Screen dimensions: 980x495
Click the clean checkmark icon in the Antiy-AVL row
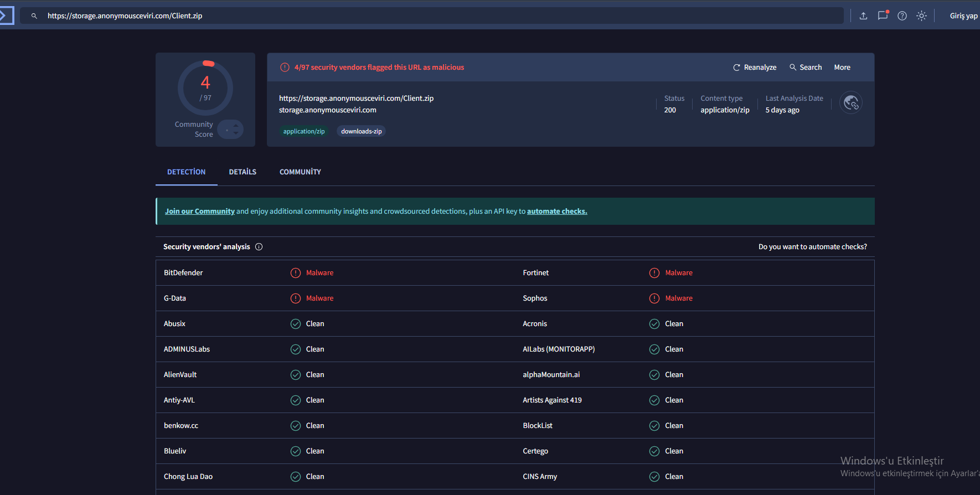tap(296, 400)
